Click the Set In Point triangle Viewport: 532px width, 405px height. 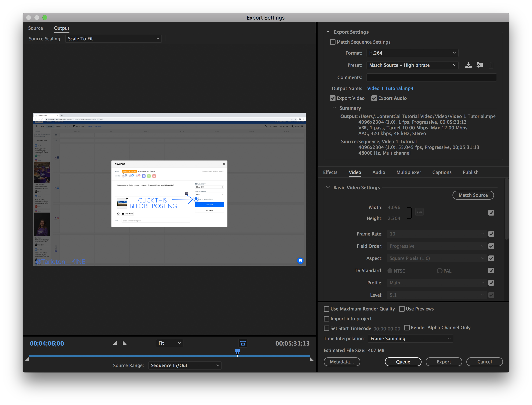(115, 343)
